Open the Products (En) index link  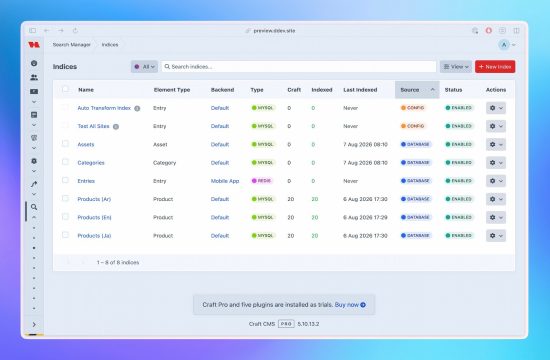[x=94, y=218]
